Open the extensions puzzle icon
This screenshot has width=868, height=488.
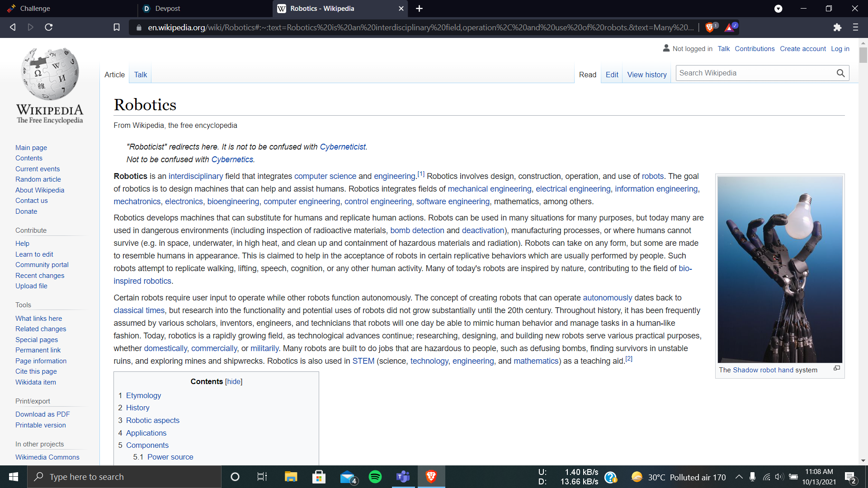[x=837, y=27]
